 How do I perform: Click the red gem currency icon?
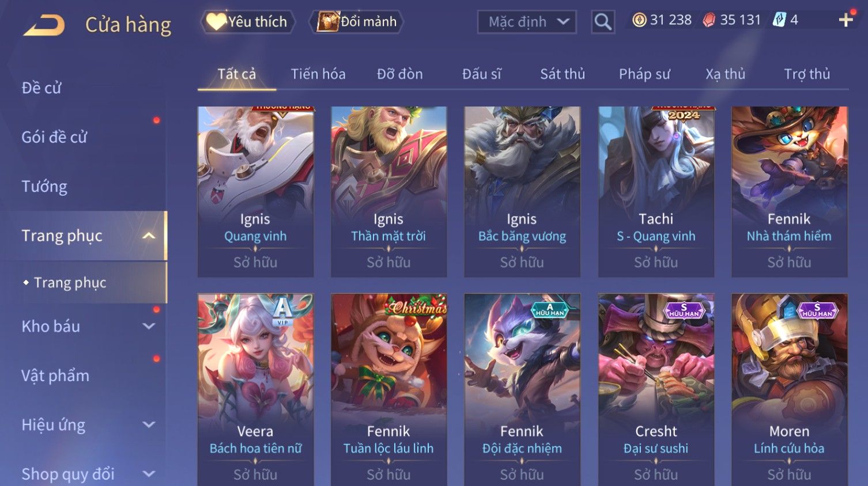709,20
